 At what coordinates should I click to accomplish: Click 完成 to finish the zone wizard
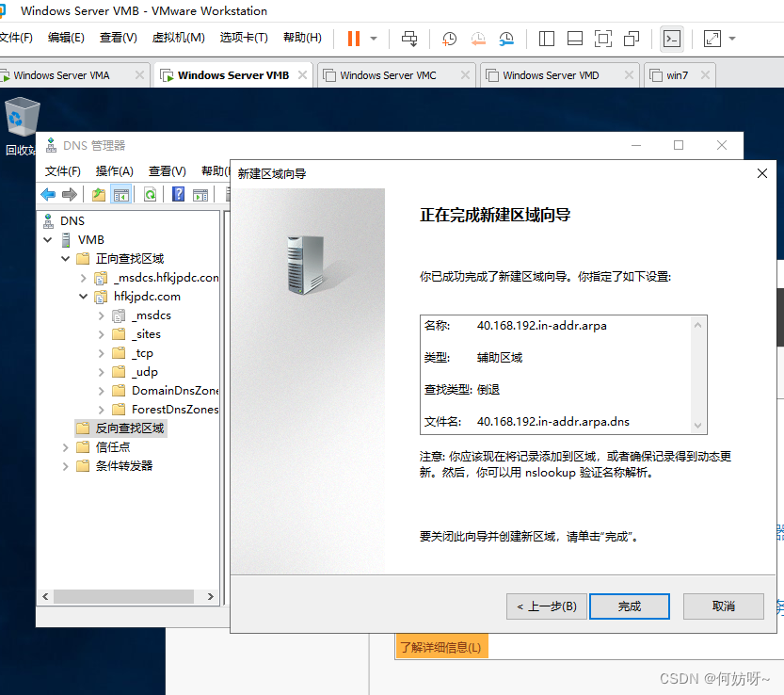(629, 606)
